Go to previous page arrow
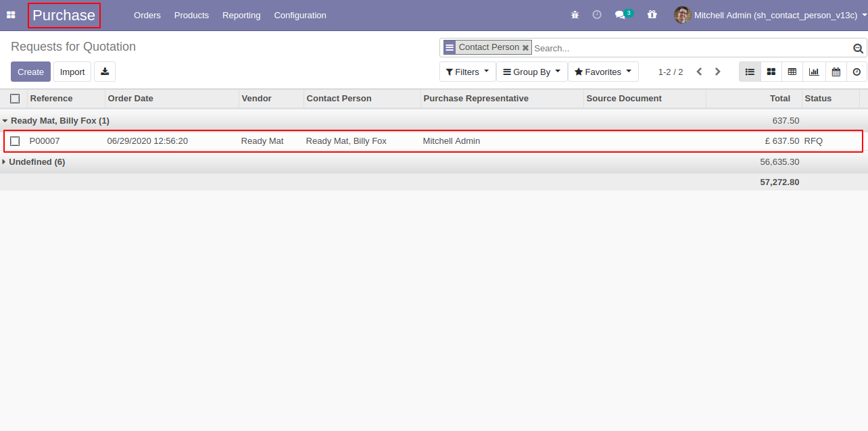This screenshot has width=868, height=431. pos(700,72)
